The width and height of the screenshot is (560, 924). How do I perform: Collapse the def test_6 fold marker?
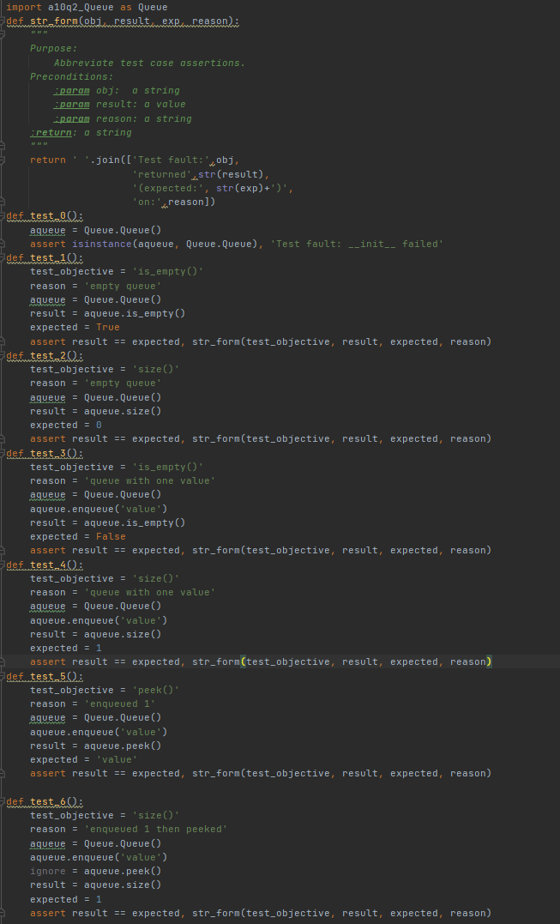point(3,802)
